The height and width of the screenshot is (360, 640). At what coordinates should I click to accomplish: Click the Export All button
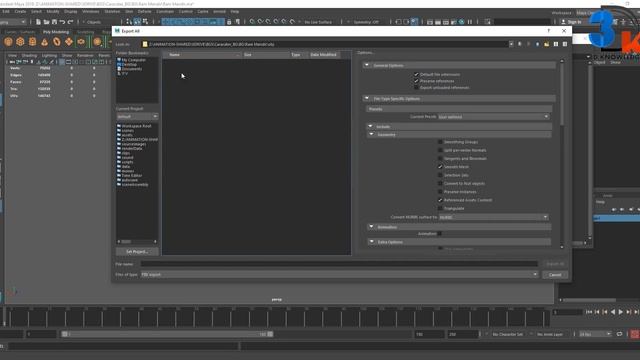[x=555, y=264]
